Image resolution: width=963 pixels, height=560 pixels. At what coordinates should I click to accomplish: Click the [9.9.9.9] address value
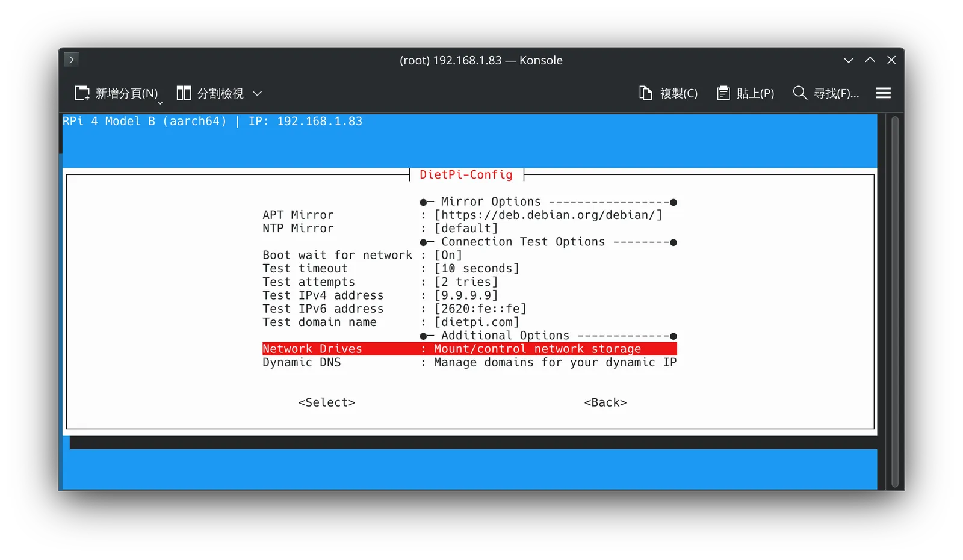[x=466, y=295]
